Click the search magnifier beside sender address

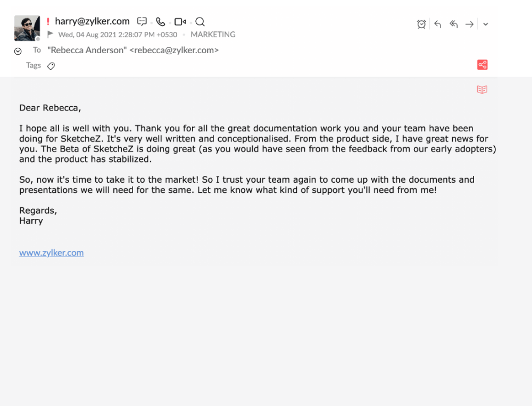point(200,22)
